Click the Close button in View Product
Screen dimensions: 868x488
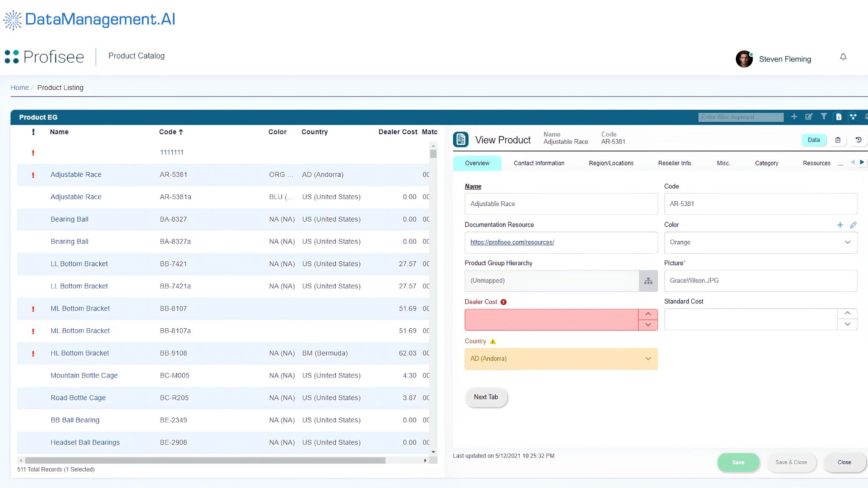(x=844, y=462)
